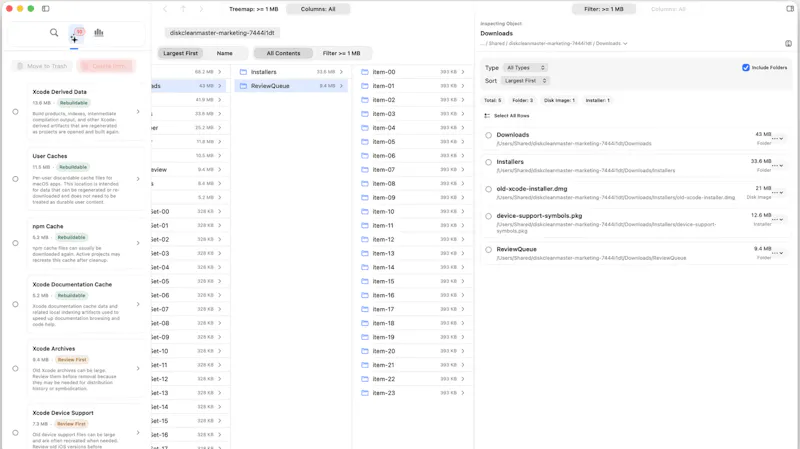The width and height of the screenshot is (800, 449).
Task: Open more options for Downloads row
Action: 778,139
